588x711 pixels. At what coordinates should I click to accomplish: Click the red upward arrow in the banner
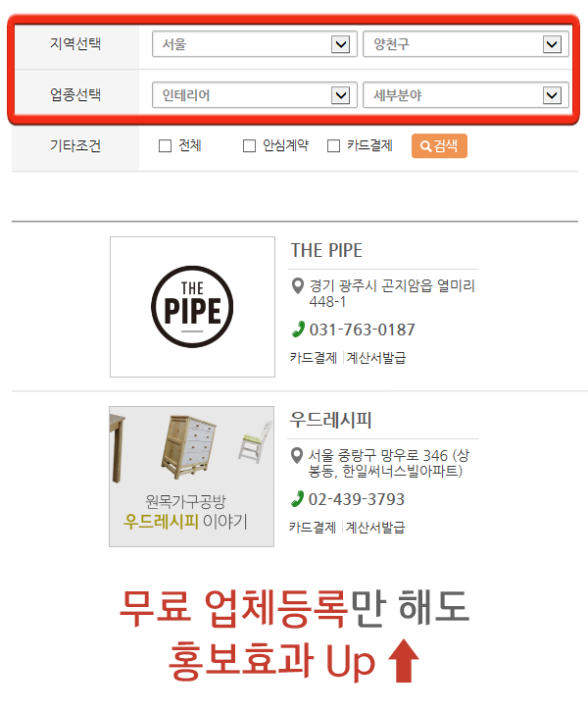coord(403,661)
